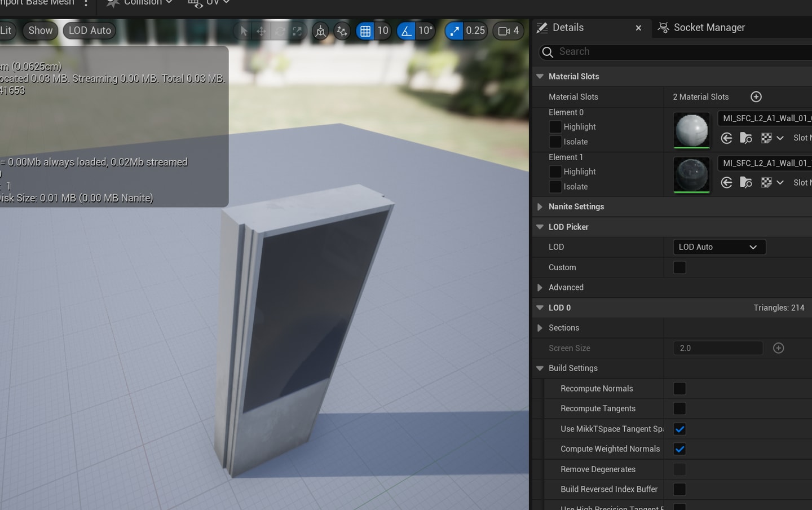Image resolution: width=812 pixels, height=510 pixels.
Task: Expand the Advanced section
Action: [x=540, y=288]
